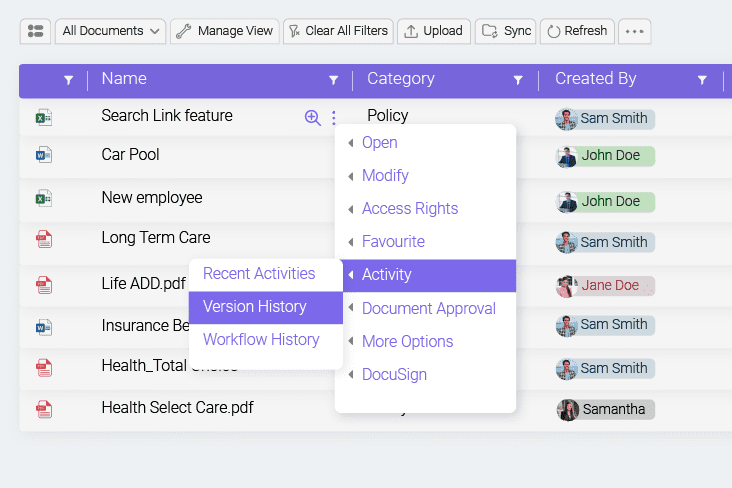Select Access Rights from context menu

(410, 209)
